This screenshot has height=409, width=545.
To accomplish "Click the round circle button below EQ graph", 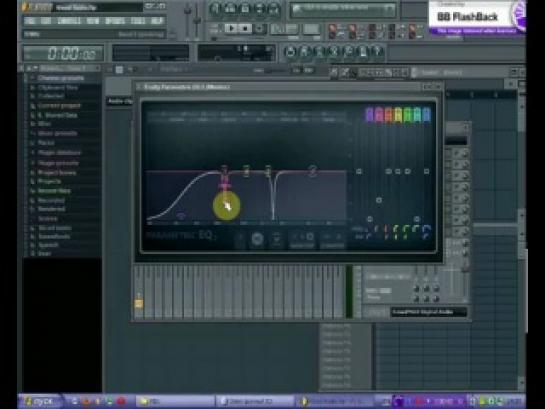I will click(x=258, y=238).
